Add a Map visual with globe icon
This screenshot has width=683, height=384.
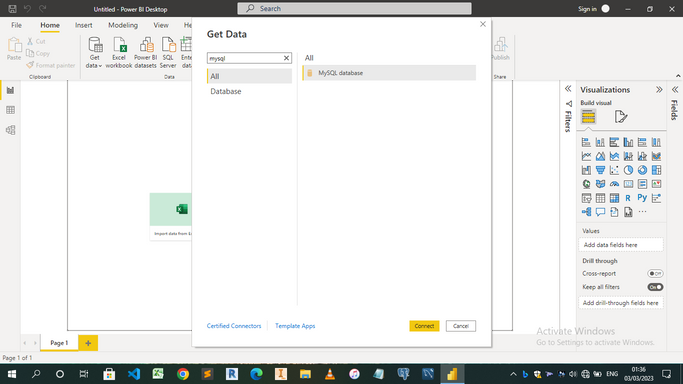(x=586, y=184)
